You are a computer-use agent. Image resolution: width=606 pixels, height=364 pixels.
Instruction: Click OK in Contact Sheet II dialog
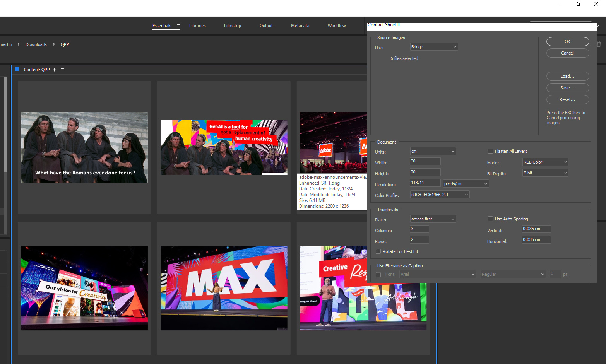click(568, 41)
